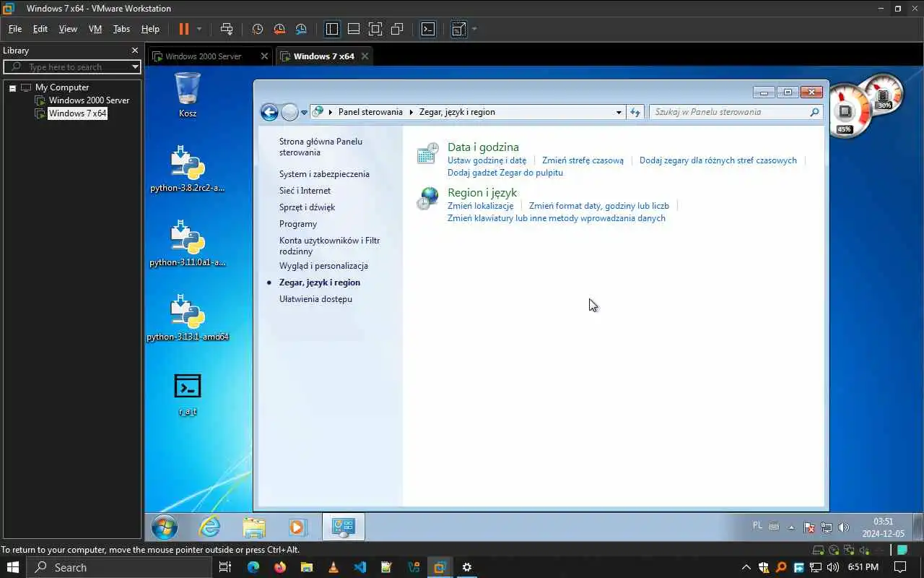Image resolution: width=924 pixels, height=578 pixels.
Task: Select Windows 7 x64 in library tree
Action: [77, 113]
